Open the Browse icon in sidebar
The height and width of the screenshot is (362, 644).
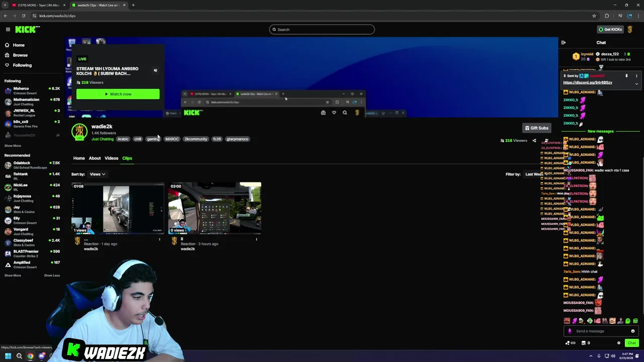(7, 55)
